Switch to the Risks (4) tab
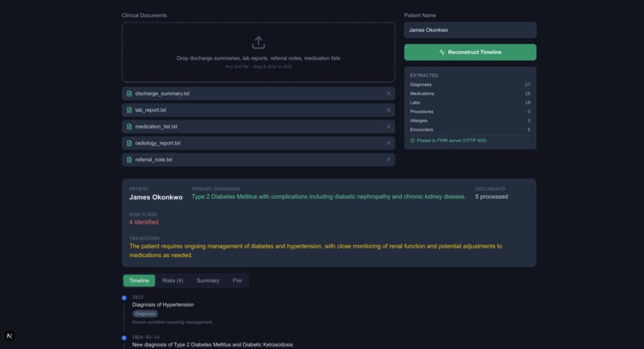644x349 pixels. [x=173, y=280]
